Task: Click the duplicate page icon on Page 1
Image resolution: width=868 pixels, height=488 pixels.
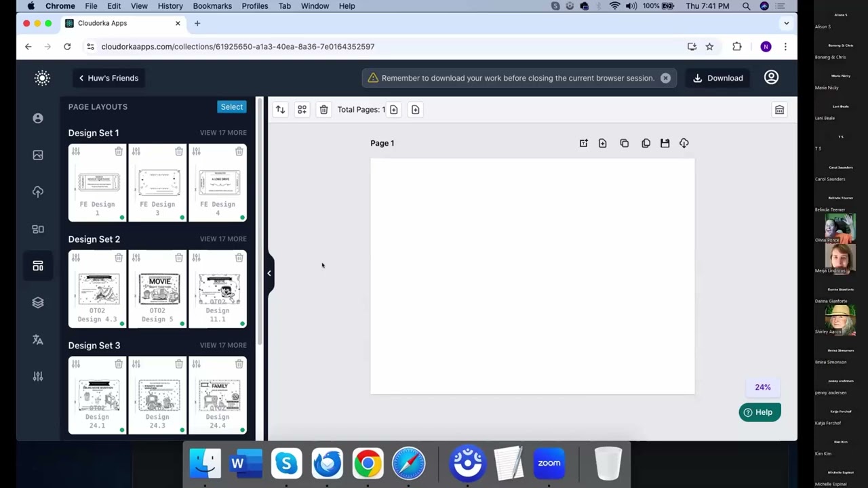Action: coord(624,143)
